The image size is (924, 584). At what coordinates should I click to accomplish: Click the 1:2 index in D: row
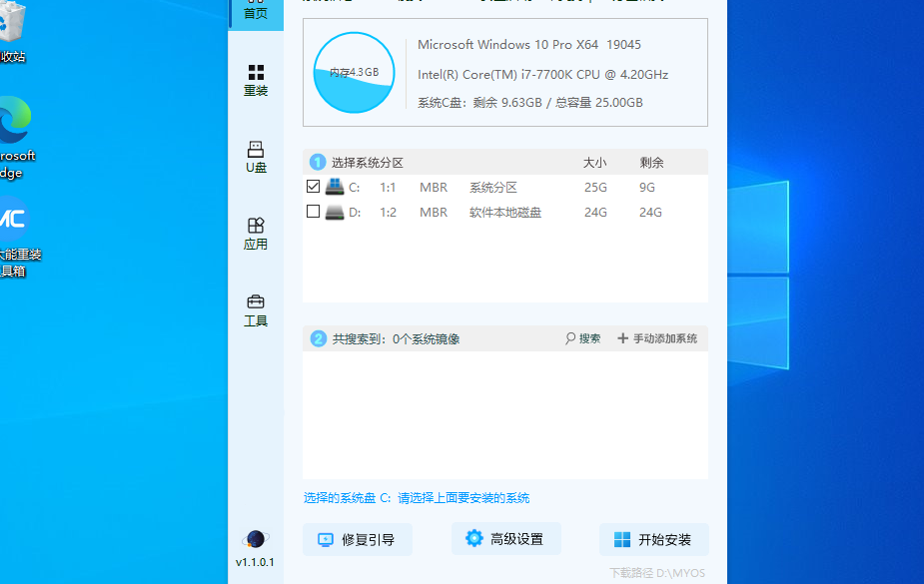388,212
